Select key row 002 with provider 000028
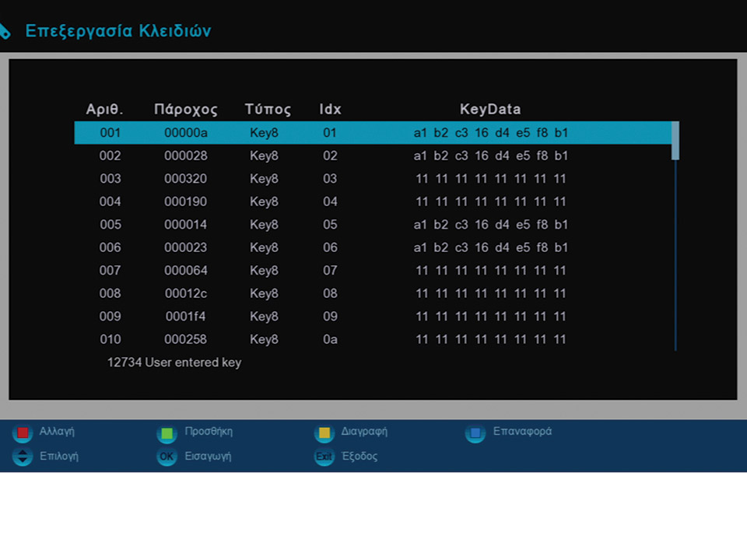The height and width of the screenshot is (560, 747). point(373,156)
